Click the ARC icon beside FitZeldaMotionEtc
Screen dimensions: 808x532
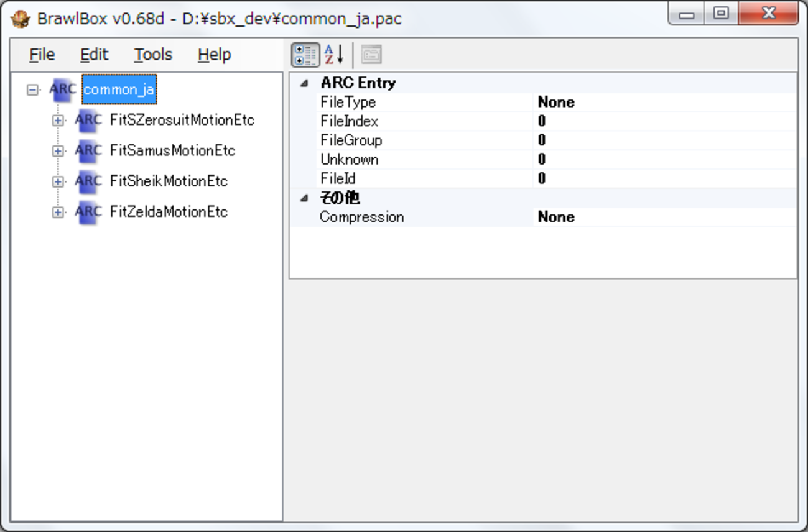coord(88,212)
